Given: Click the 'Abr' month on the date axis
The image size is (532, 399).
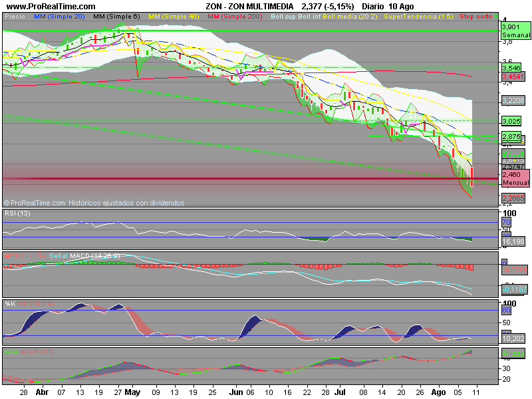Looking at the screenshot, I should [42, 392].
